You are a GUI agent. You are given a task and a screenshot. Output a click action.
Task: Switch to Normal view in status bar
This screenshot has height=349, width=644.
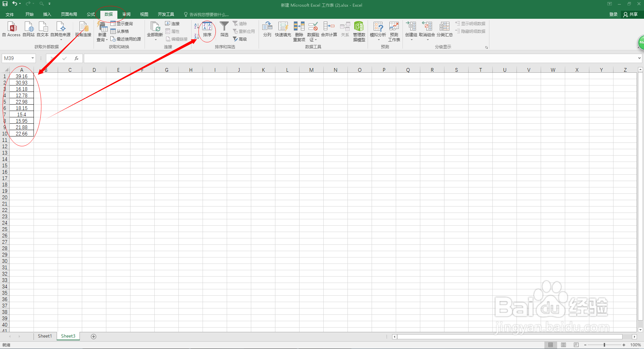click(551, 345)
